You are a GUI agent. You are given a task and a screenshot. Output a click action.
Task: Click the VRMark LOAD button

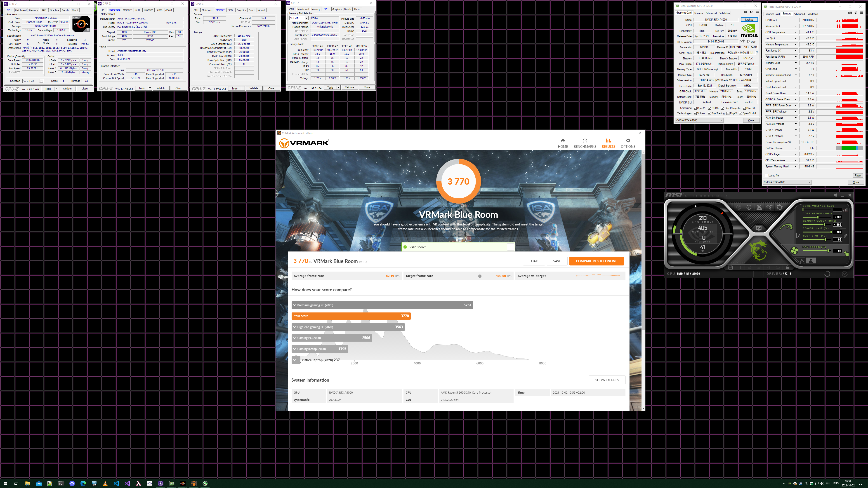coord(534,261)
